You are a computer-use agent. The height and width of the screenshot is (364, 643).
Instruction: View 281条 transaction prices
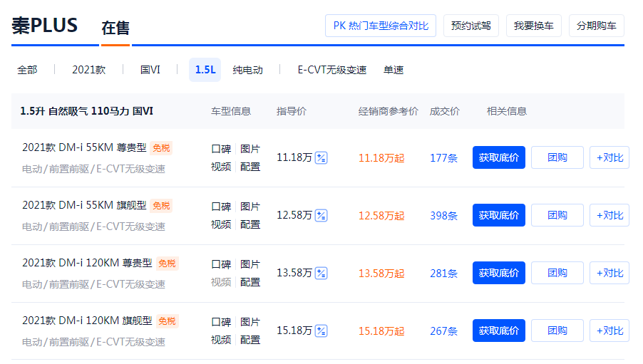pos(443,274)
